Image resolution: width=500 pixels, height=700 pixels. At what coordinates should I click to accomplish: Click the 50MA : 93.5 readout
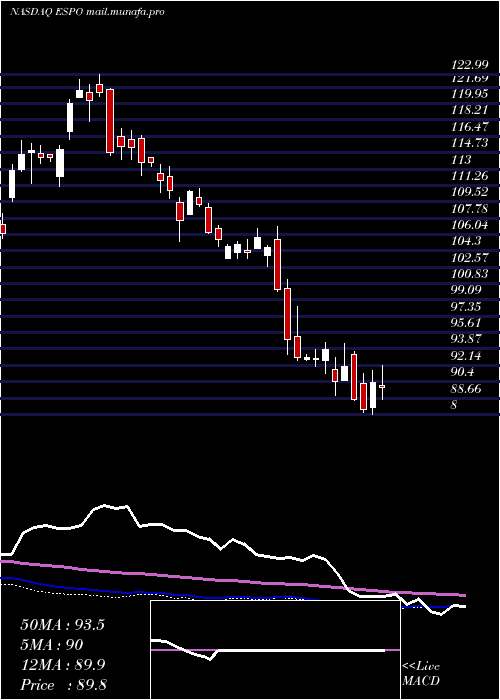click(x=62, y=625)
